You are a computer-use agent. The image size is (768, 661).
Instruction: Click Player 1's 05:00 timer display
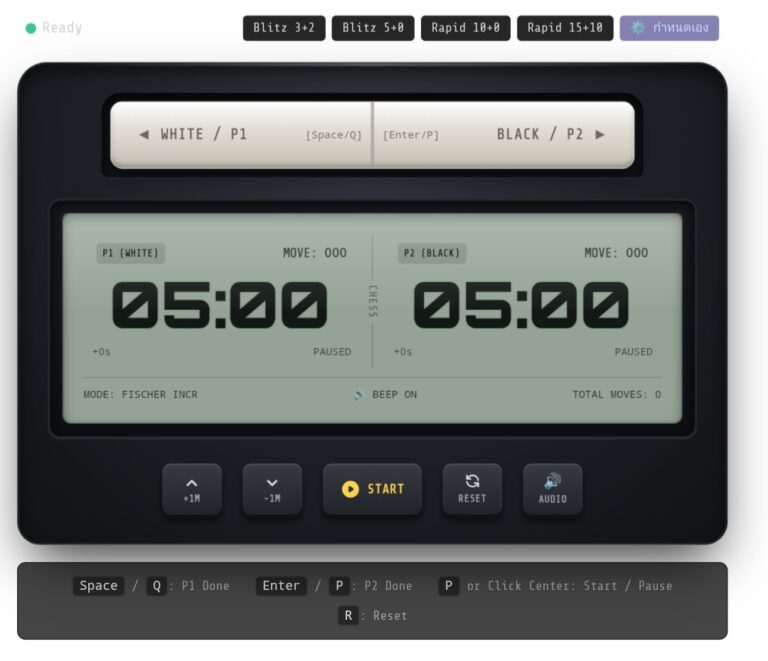coord(219,305)
